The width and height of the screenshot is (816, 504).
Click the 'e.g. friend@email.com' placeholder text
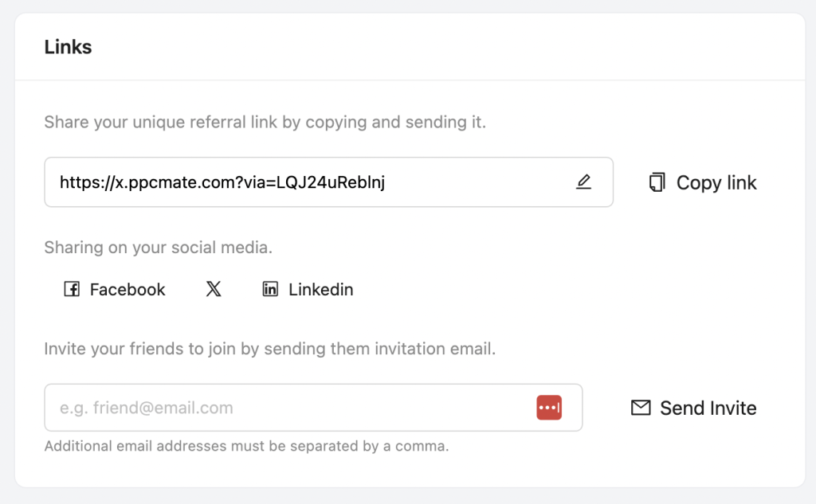coord(147,408)
